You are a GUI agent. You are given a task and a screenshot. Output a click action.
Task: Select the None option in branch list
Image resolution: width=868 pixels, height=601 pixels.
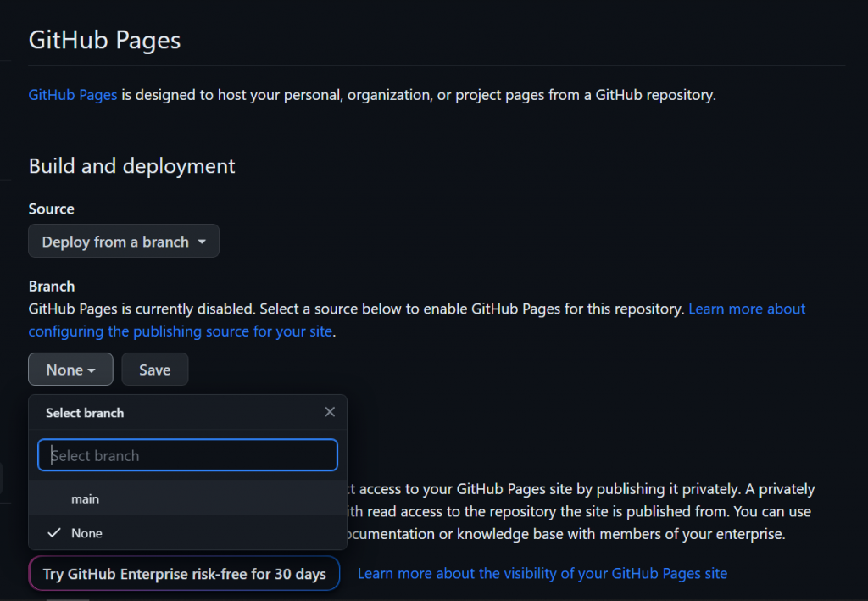tap(86, 533)
